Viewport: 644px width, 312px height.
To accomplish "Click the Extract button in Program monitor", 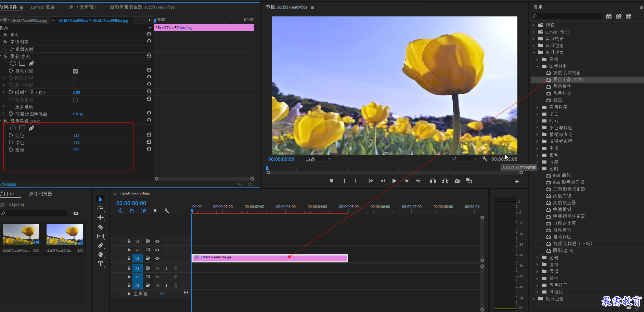I will pyautogui.click(x=445, y=181).
